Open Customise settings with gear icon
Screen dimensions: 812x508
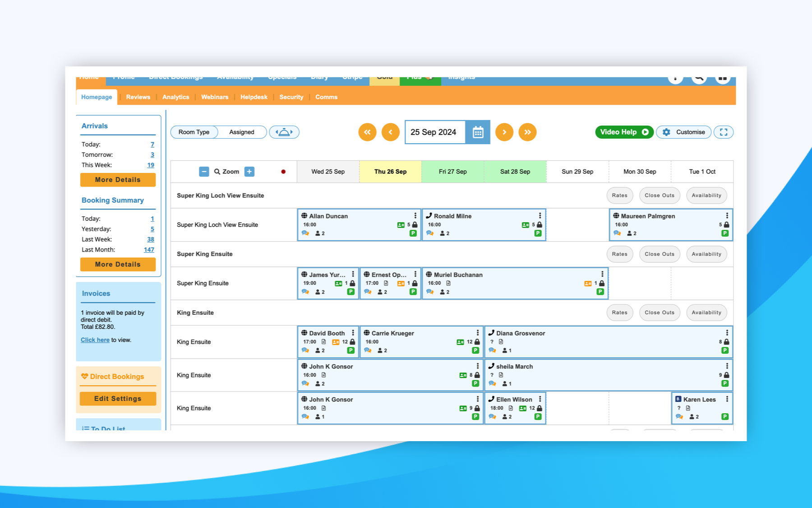pyautogui.click(x=683, y=132)
